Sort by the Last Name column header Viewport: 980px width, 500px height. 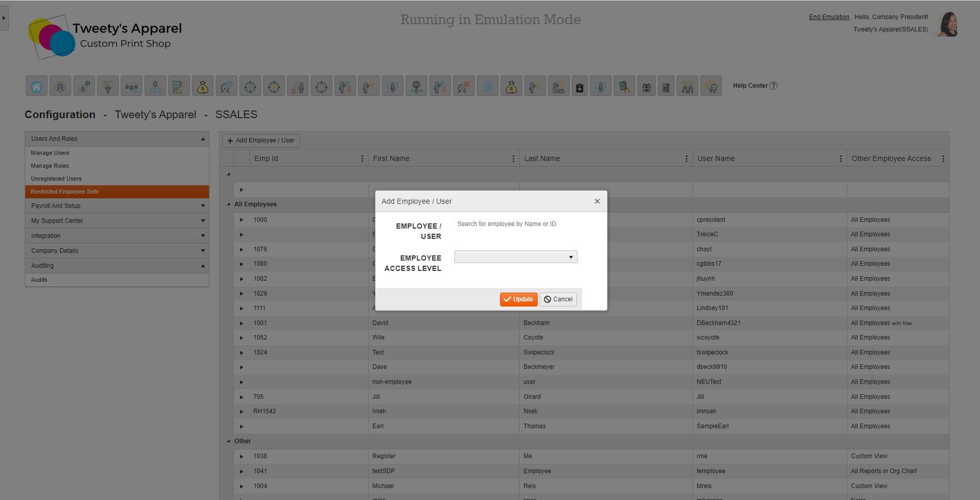(x=542, y=158)
